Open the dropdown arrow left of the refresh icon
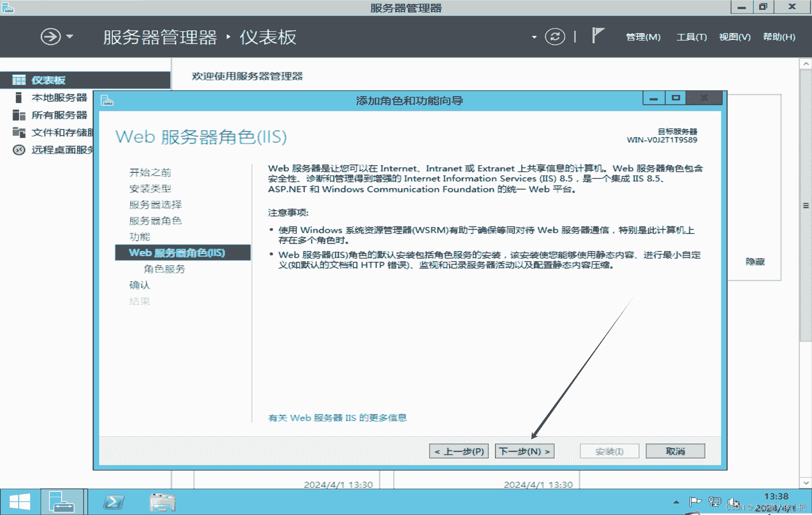The image size is (812, 515). pyautogui.click(x=534, y=37)
